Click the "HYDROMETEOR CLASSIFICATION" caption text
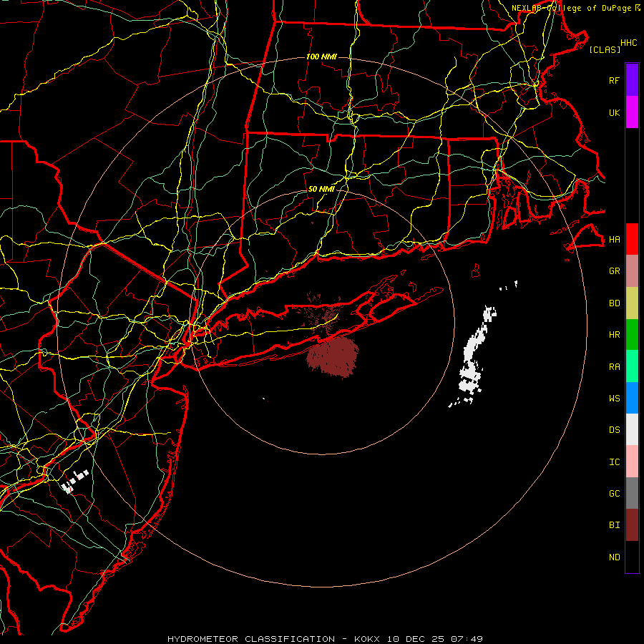Screen dimensions: 644x644 pos(251,639)
